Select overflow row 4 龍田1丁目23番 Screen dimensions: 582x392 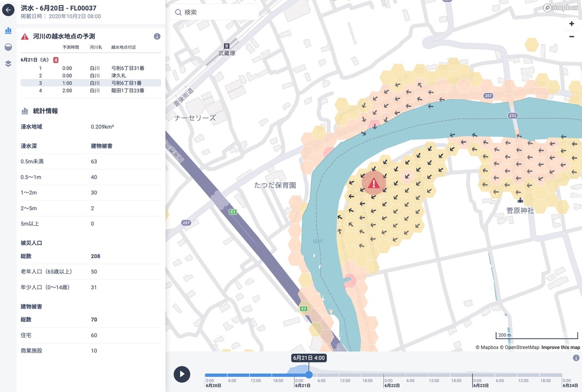(90, 90)
